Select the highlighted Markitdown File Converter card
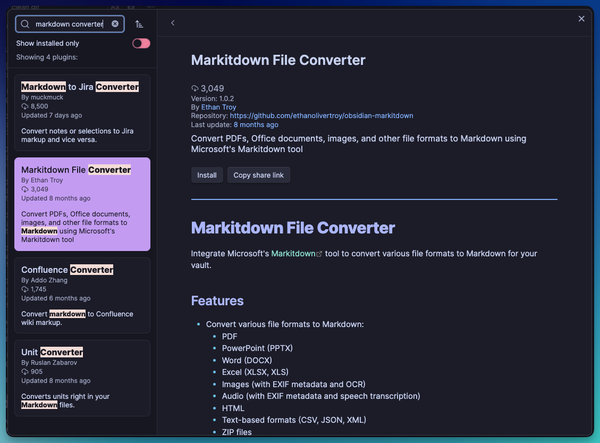600x443 pixels. [82, 203]
